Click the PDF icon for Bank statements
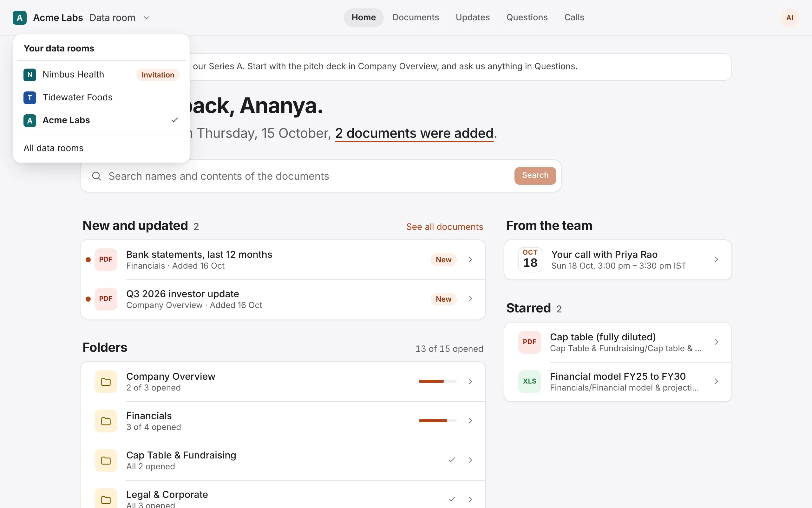This screenshot has width=812, height=508. [x=106, y=259]
